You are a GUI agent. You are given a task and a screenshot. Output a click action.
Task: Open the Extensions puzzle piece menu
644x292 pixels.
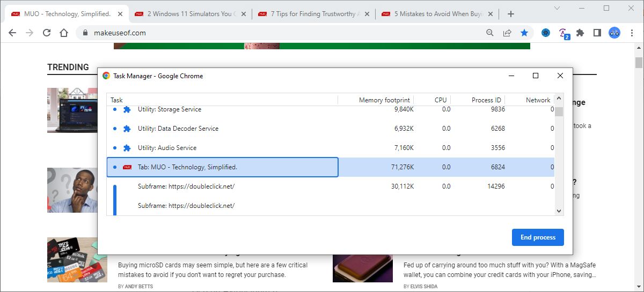click(x=580, y=33)
